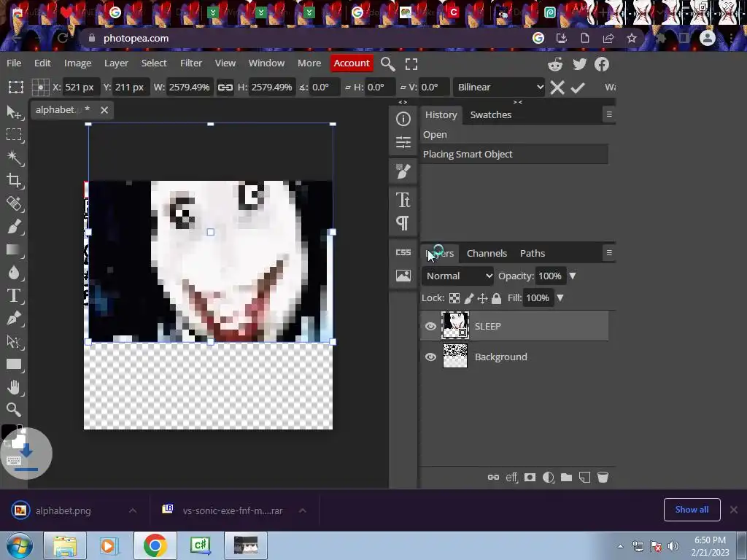This screenshot has width=747, height=560.
Task: Expand the Opacity slider arrow
Action: coord(573,276)
